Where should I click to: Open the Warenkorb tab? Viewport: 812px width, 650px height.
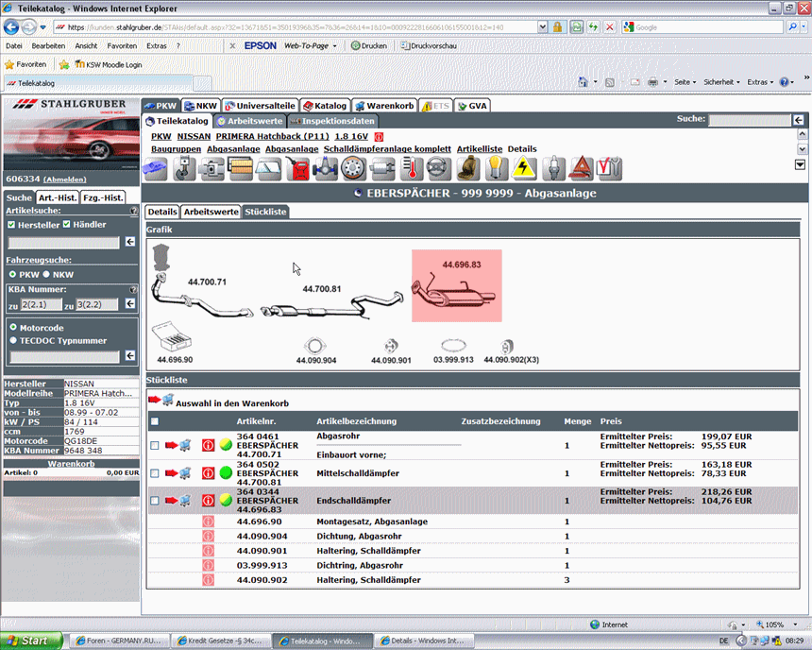pyautogui.click(x=385, y=106)
